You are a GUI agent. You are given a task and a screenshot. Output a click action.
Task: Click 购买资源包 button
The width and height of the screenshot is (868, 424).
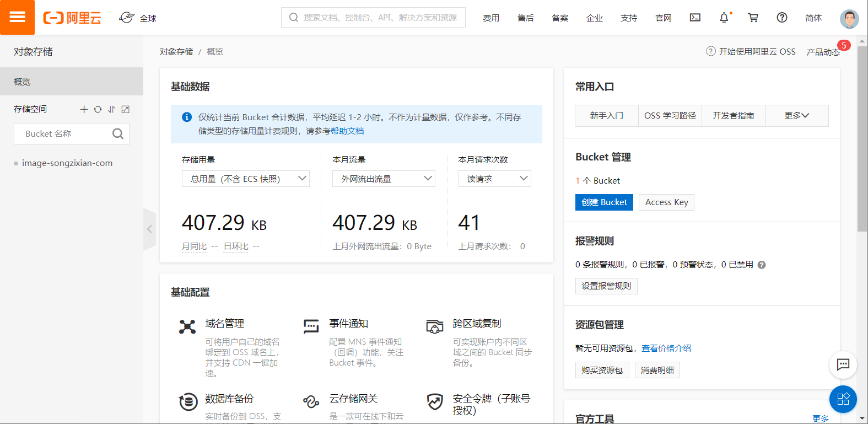pos(602,370)
